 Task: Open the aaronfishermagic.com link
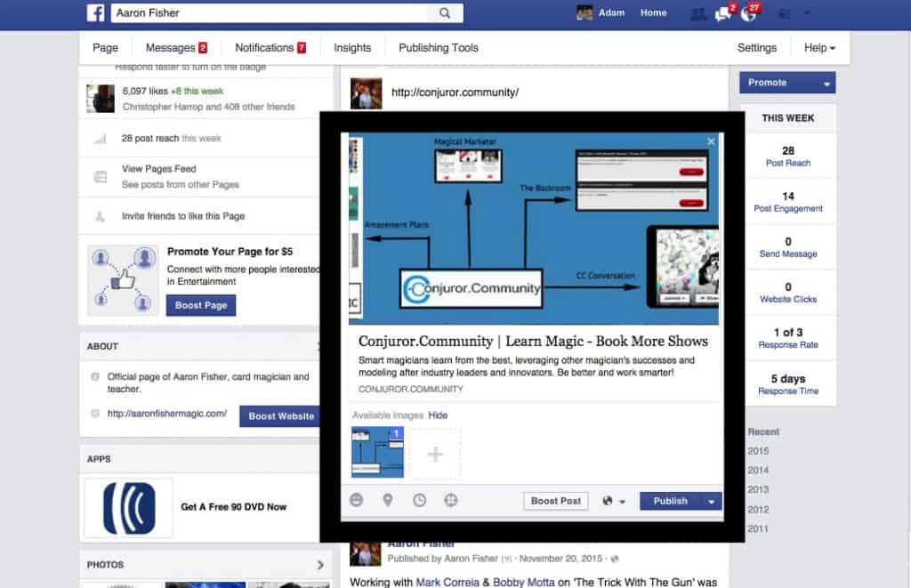point(166,413)
